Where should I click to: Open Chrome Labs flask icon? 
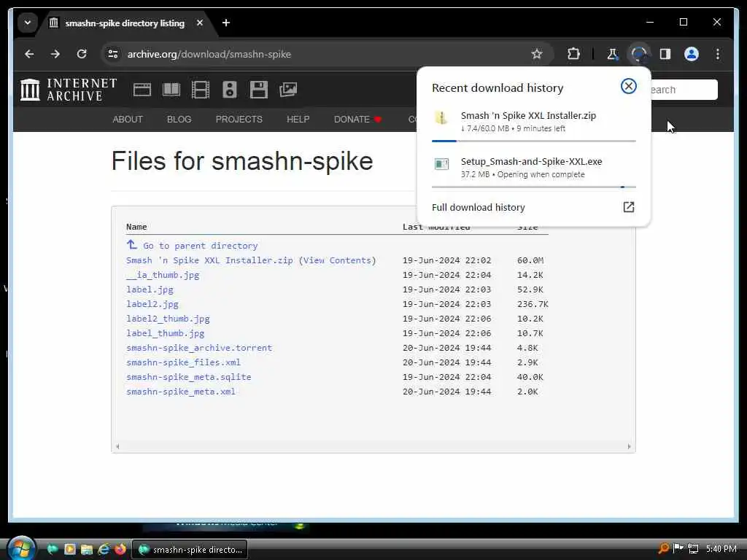[612, 54]
